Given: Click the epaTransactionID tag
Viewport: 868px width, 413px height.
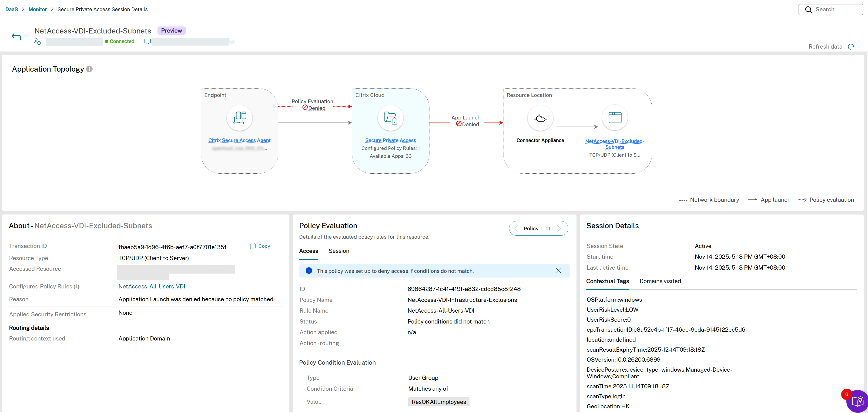Looking at the screenshot, I should 666,330.
